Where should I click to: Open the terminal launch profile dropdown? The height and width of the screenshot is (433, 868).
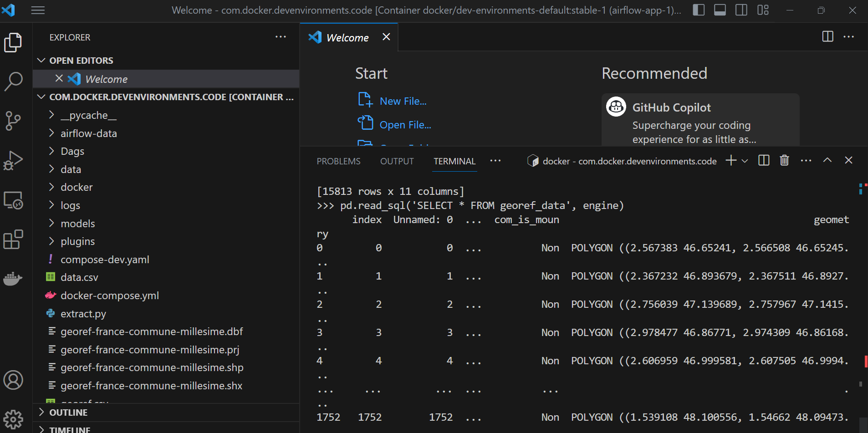pyautogui.click(x=745, y=161)
